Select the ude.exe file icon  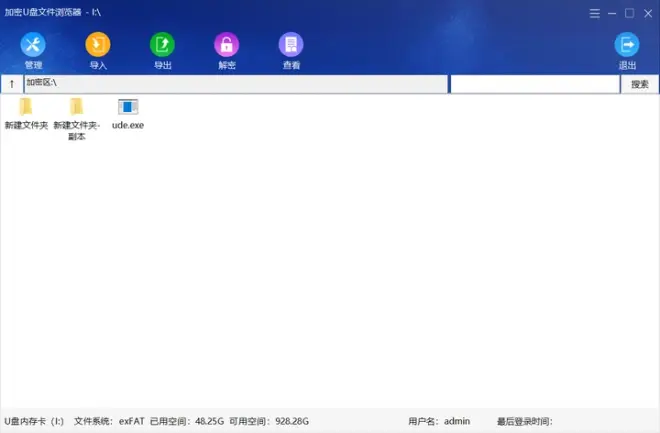coord(128,108)
